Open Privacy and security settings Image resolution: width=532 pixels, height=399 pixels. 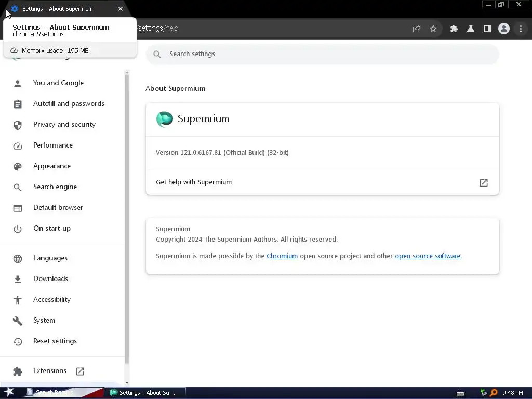63,125
